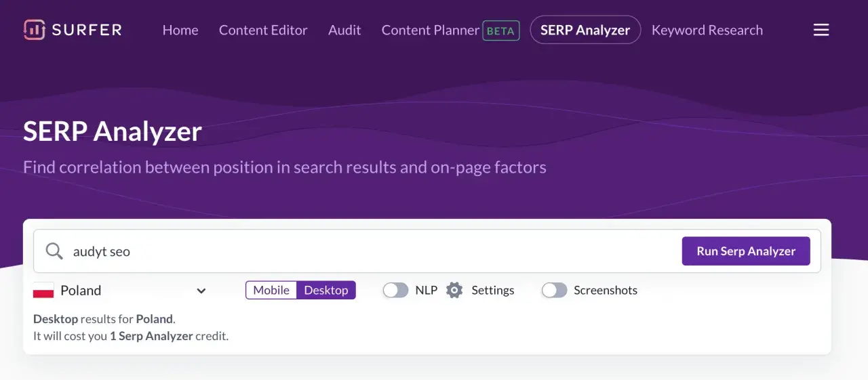The height and width of the screenshot is (380, 868).
Task: Click the Run Serp Analyzer button
Action: [746, 251]
